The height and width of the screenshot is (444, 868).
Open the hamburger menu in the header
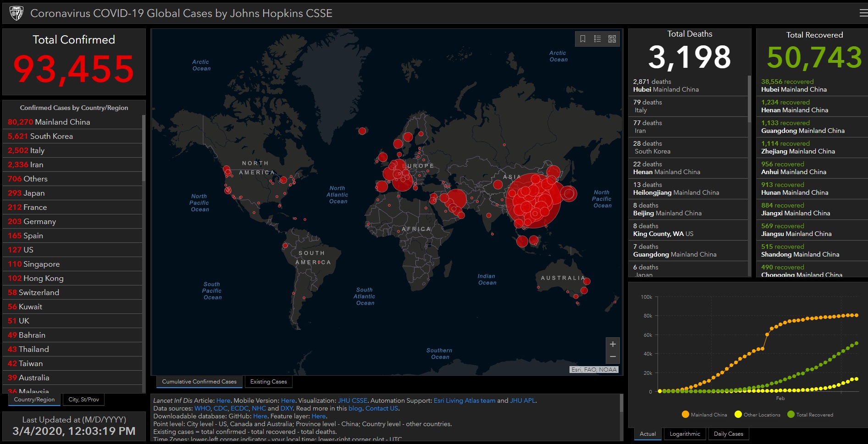pos(863,13)
